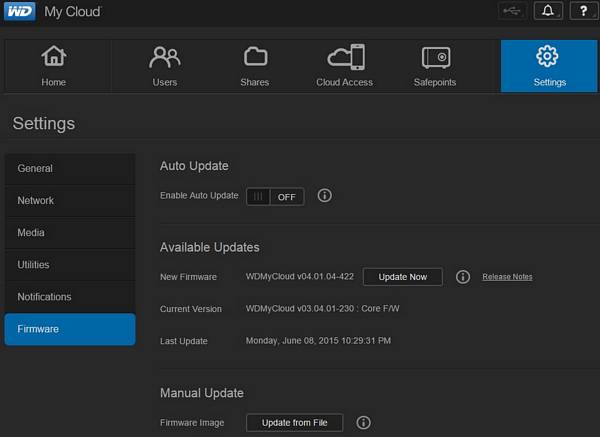The height and width of the screenshot is (437, 600).
Task: Select the Settings gear tab
Action: [547, 66]
